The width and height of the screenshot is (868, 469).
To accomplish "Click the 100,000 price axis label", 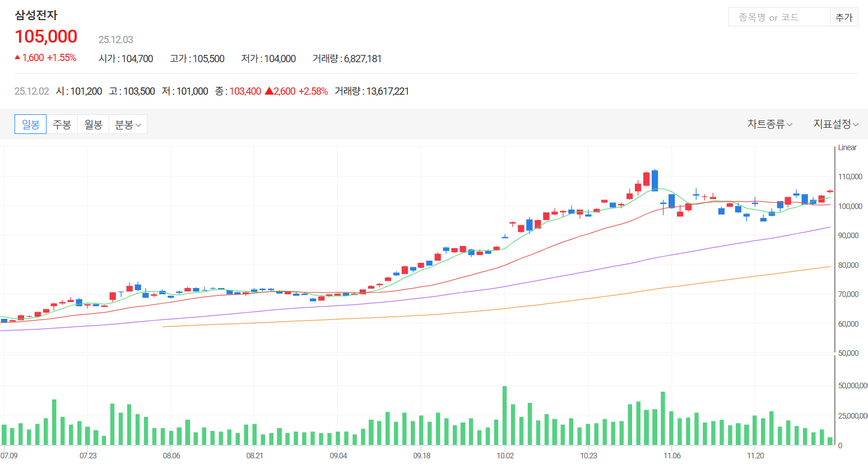I will 850,206.
